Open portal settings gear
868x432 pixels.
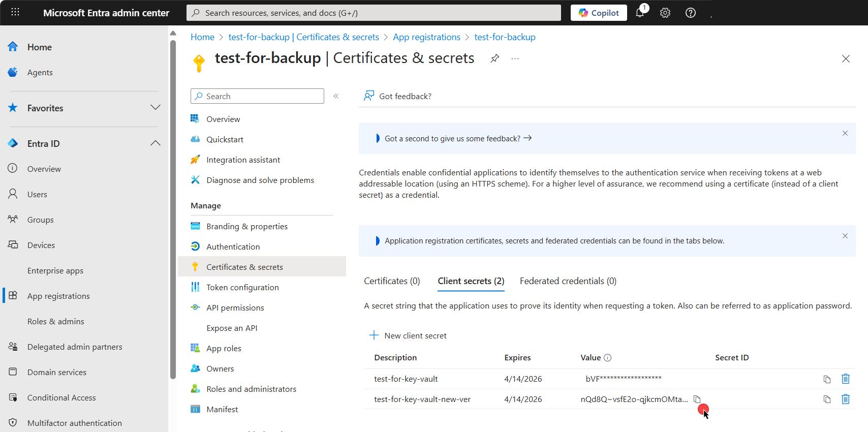[x=665, y=13]
